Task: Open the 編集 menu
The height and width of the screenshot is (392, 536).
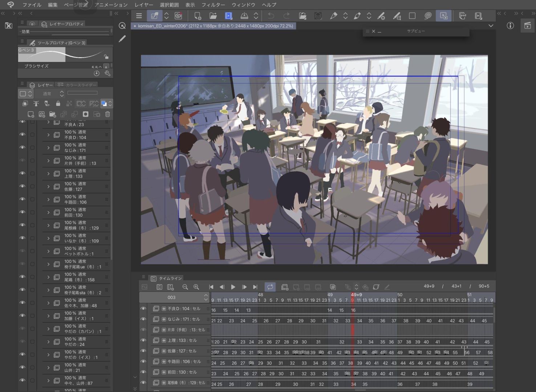Action: coord(53,5)
